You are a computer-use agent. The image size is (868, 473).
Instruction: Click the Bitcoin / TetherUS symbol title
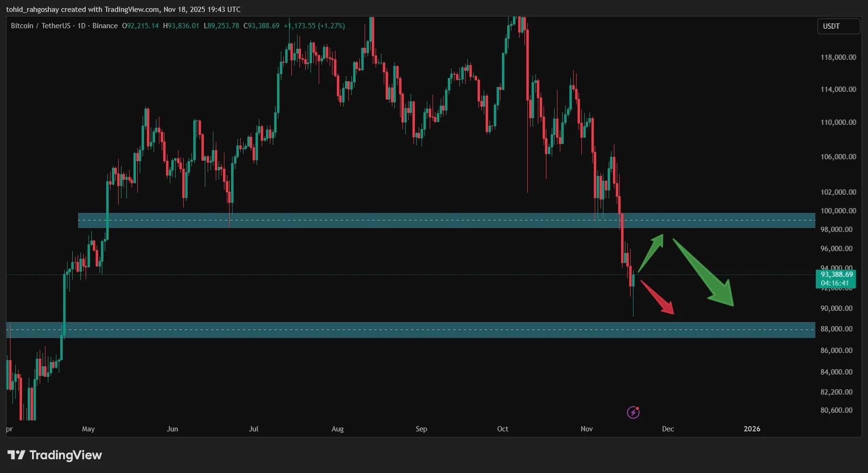(x=40, y=26)
